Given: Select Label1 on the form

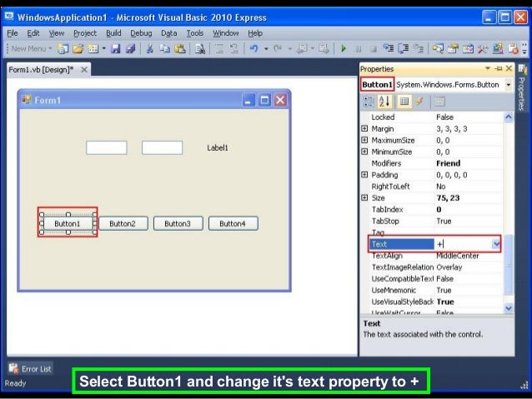Looking at the screenshot, I should (218, 147).
